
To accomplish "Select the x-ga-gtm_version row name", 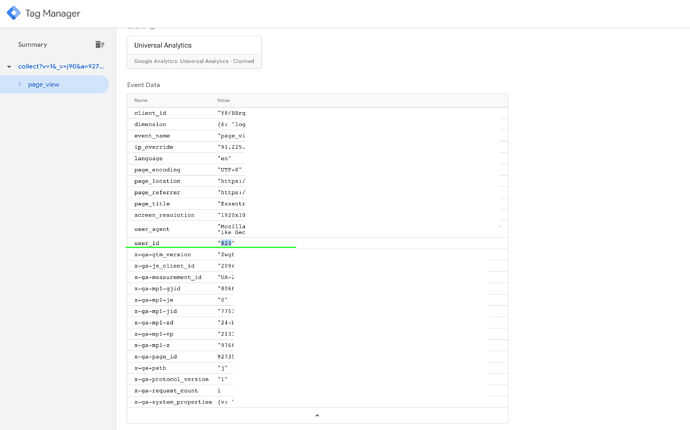I will pyautogui.click(x=162, y=255).
